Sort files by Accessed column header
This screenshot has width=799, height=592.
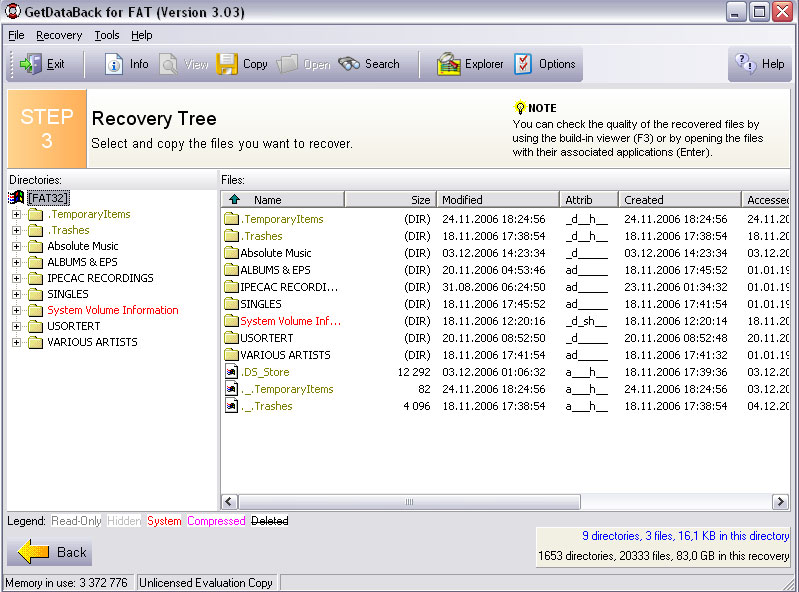coord(766,199)
